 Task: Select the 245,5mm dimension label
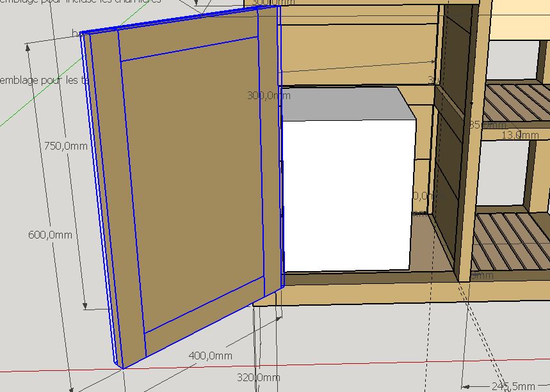(x=513, y=386)
